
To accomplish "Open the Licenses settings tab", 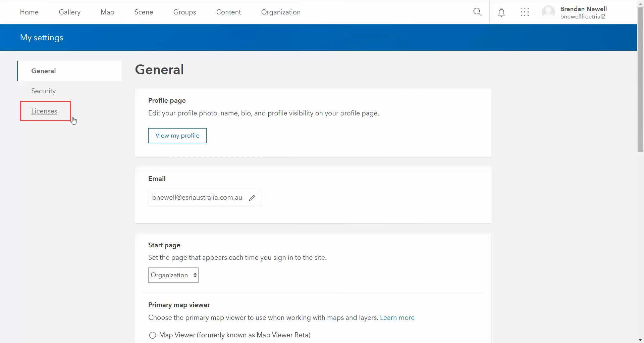I will (44, 111).
